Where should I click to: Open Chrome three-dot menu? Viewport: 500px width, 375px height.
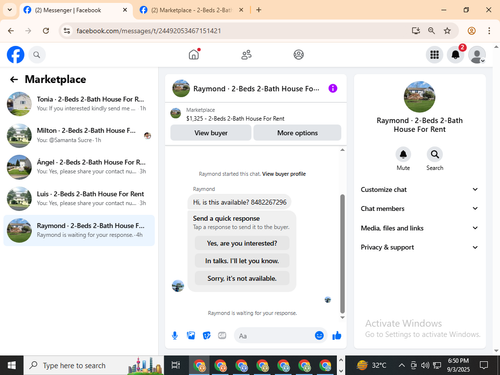[489, 31]
